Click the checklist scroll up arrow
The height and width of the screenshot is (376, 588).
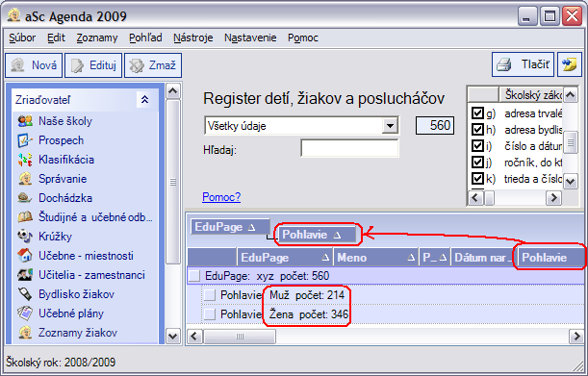(570, 94)
